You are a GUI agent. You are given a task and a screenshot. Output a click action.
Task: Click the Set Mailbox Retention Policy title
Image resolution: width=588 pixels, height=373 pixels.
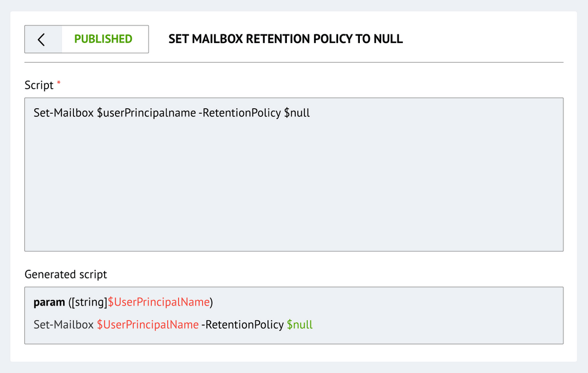(285, 39)
